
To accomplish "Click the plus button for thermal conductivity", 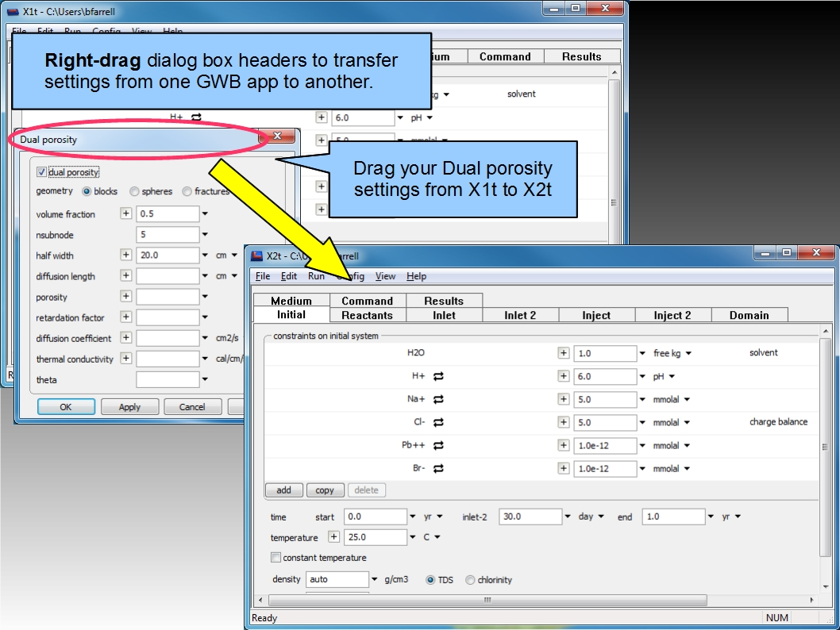I will coord(126,358).
